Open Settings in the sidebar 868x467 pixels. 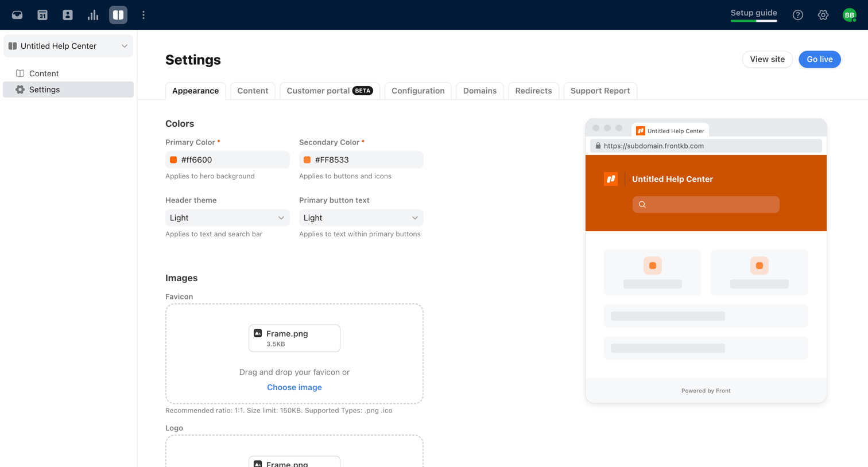pyautogui.click(x=68, y=89)
